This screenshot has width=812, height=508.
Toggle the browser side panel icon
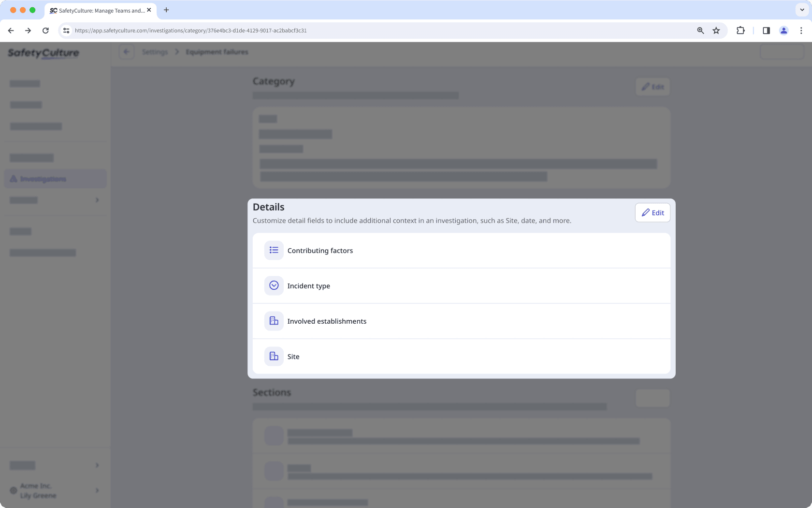(766, 30)
